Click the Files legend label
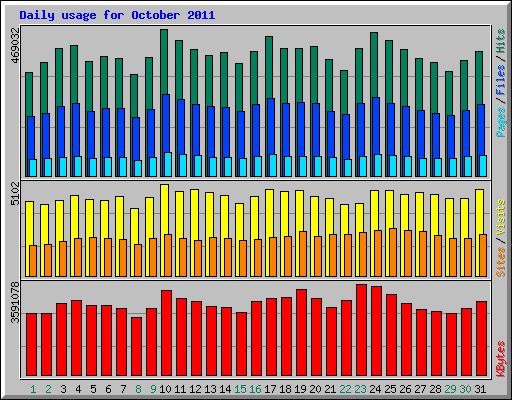 (501, 80)
